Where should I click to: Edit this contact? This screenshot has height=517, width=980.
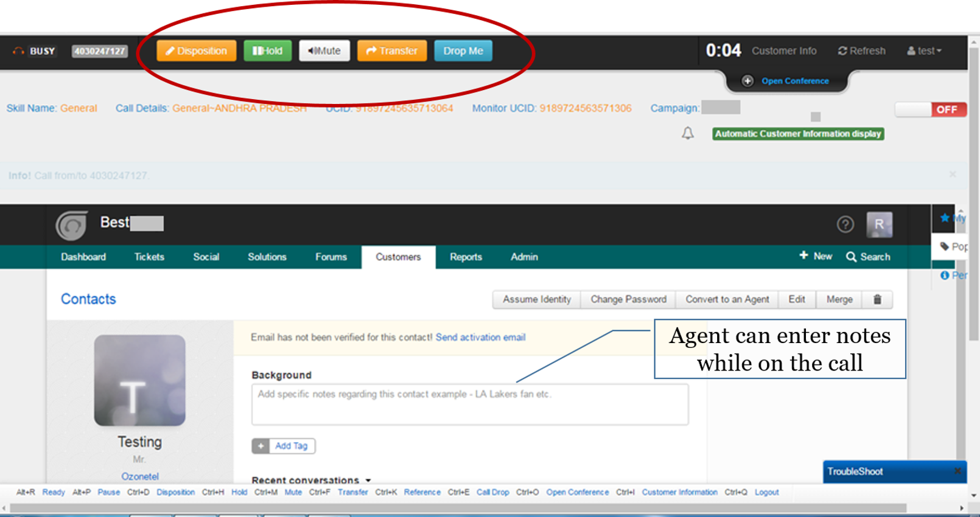pyautogui.click(x=797, y=299)
